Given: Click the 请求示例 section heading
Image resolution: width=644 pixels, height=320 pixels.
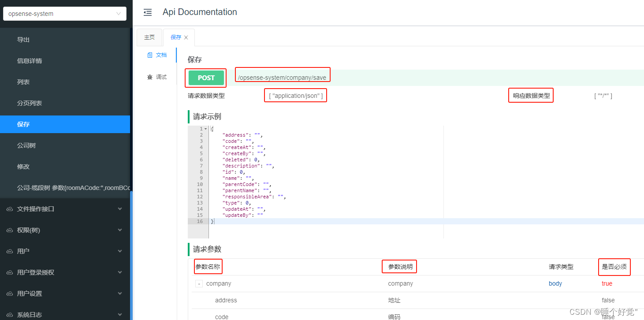Looking at the screenshot, I should click(207, 117).
